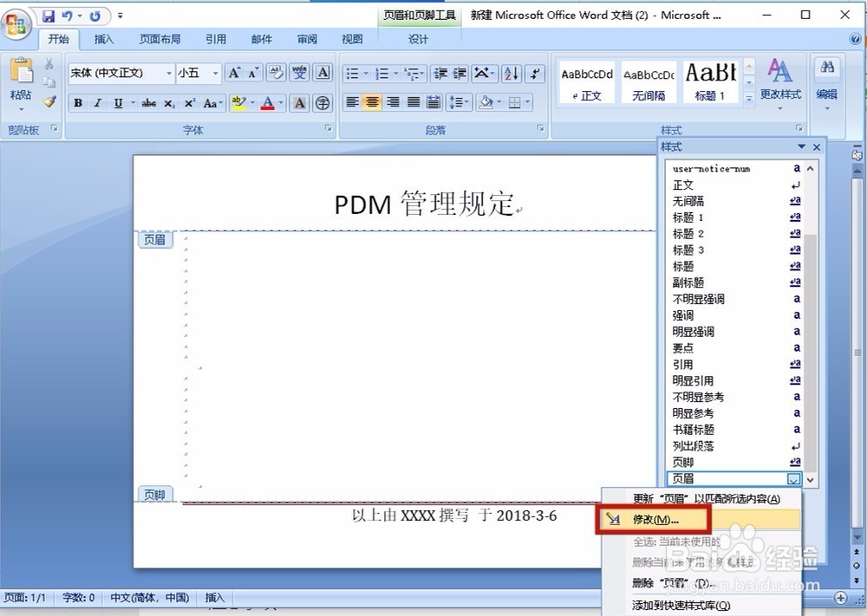Viewport: 867px width, 616px height.
Task: Apply subscript formatting
Action: 169,103
